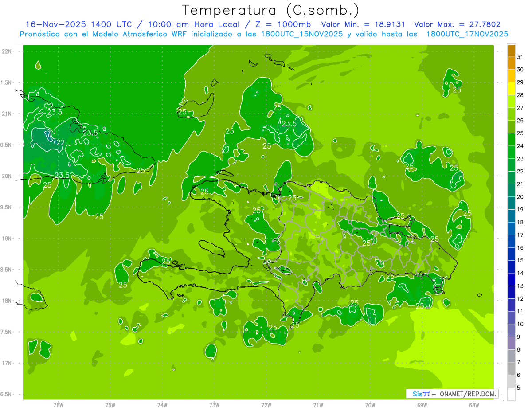Click the "71W" longitude axis label
Viewport: 532px width, 411px height.
tap(318, 405)
